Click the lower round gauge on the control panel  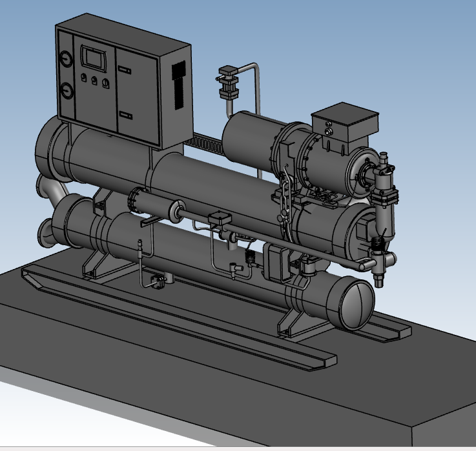(67, 91)
